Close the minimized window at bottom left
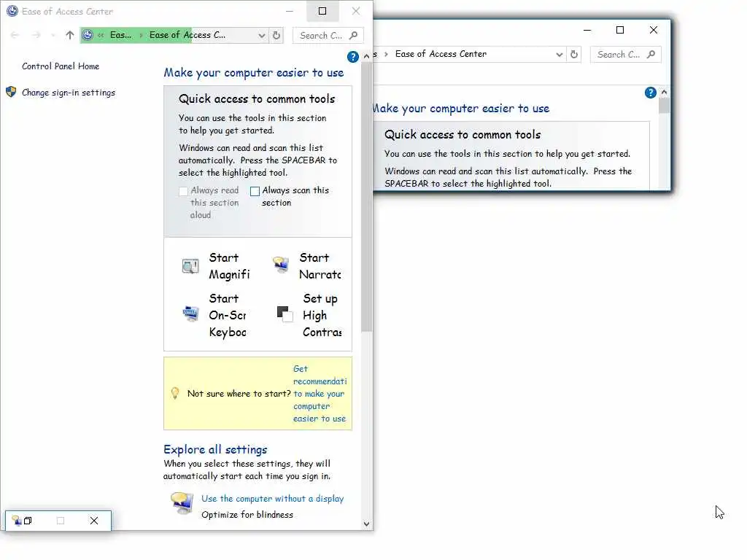This screenshot has height=560, width=747. tap(94, 521)
